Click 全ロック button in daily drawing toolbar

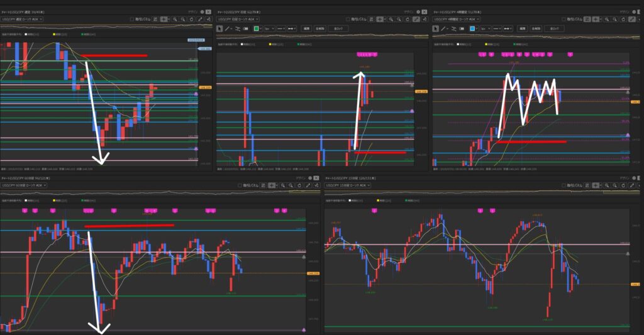click(338, 28)
